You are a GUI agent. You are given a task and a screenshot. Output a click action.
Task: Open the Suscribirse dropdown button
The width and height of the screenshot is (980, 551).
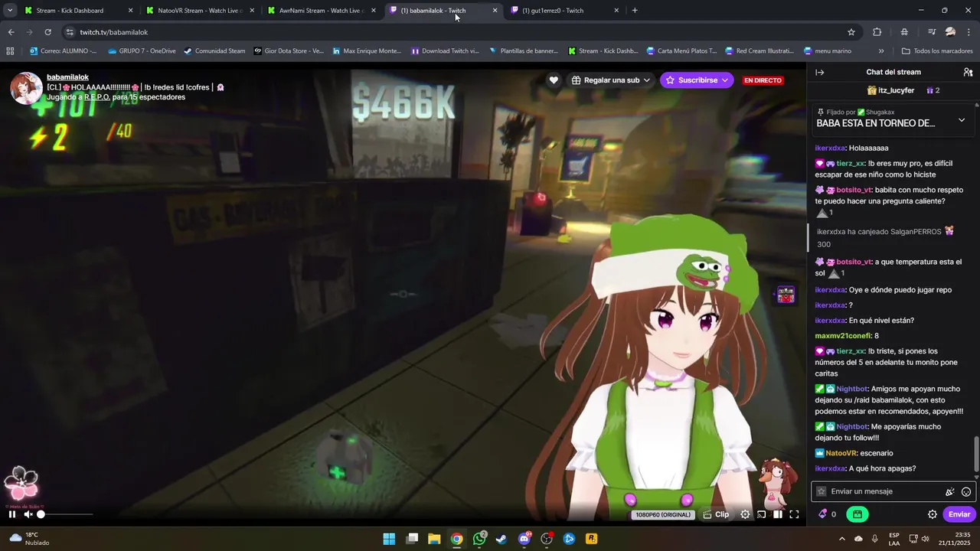pyautogui.click(x=697, y=80)
